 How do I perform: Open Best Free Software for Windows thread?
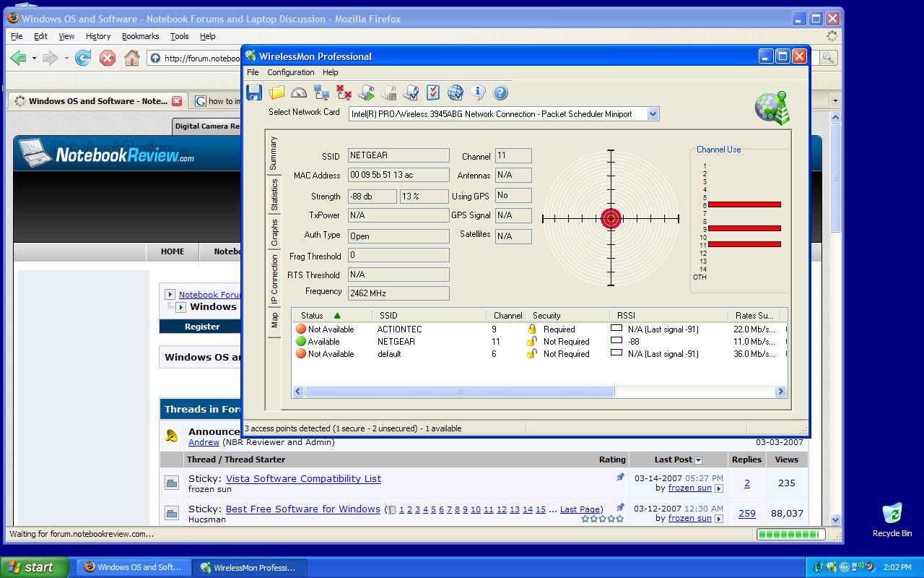coord(302,509)
